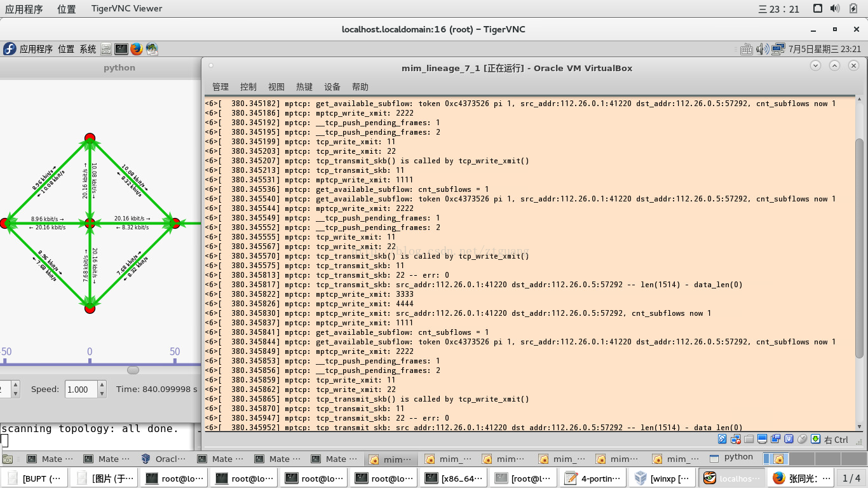Click the network computers tray icon
868x488 pixels.
778,49
